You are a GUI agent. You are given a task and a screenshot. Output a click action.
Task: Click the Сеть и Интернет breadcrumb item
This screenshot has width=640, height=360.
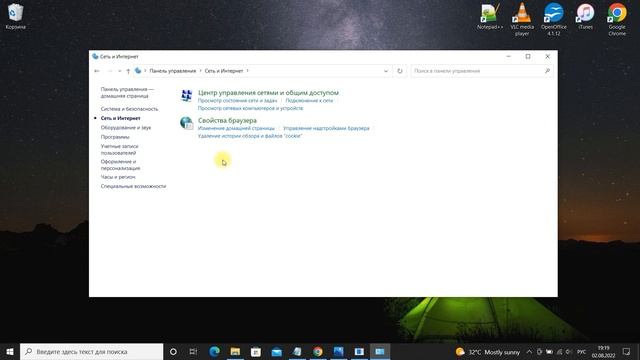(x=224, y=71)
